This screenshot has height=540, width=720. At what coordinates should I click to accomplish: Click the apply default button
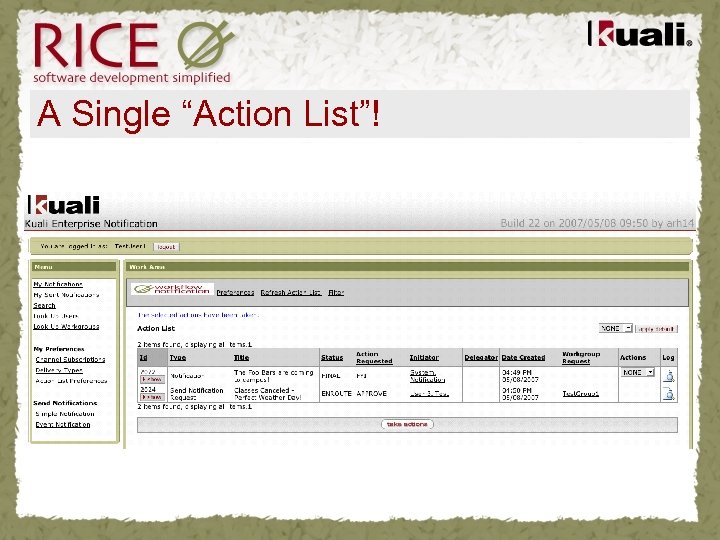click(656, 329)
